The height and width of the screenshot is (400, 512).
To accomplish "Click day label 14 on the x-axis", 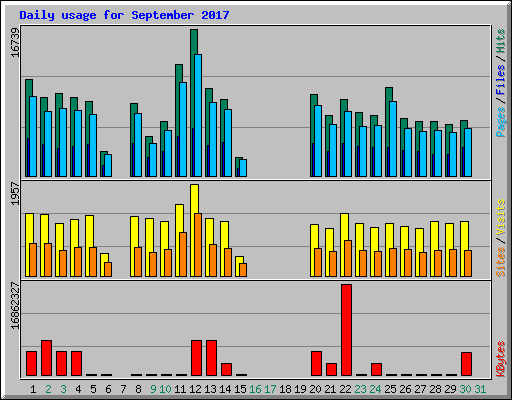I will (x=225, y=389).
